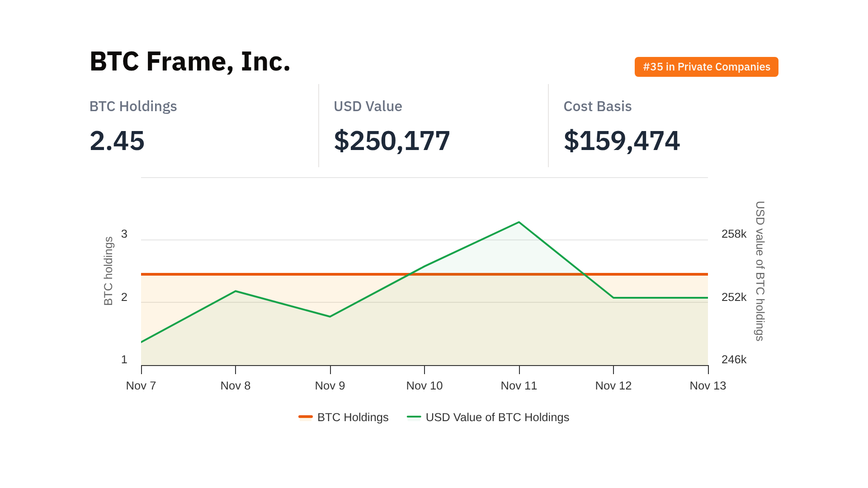Click the Nov 9 x-axis label
This screenshot has height=488, width=868.
(330, 385)
